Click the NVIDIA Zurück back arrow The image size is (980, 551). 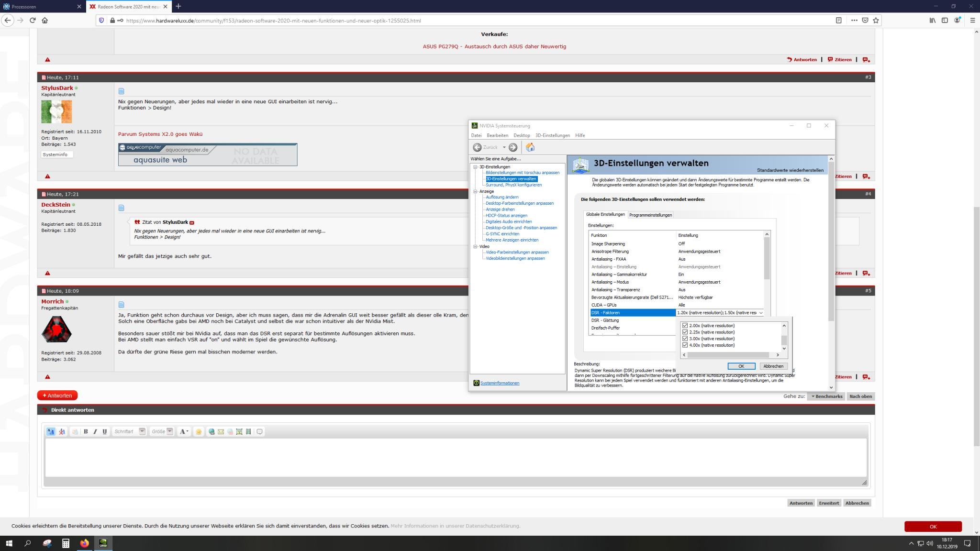click(x=477, y=147)
